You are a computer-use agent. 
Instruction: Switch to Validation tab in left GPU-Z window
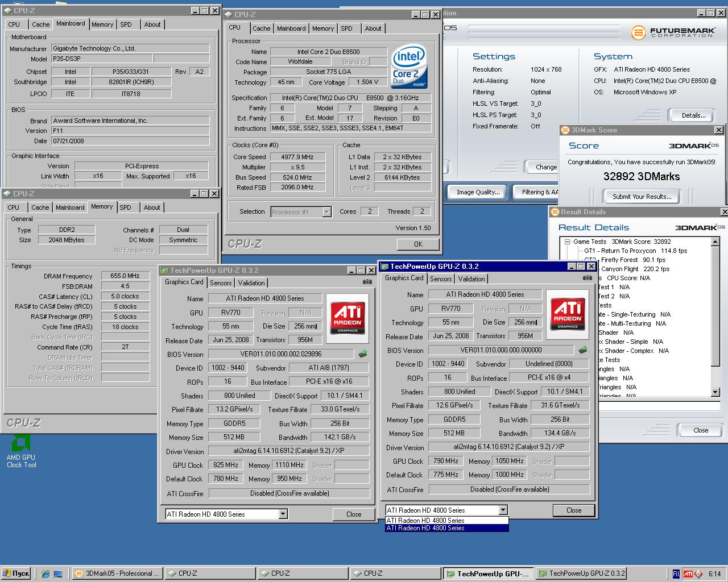click(x=251, y=282)
